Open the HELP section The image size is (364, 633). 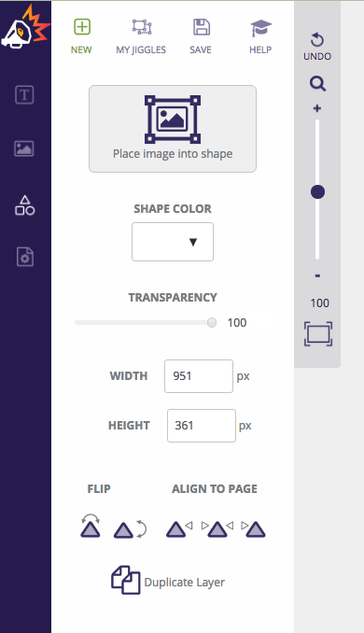[260, 36]
